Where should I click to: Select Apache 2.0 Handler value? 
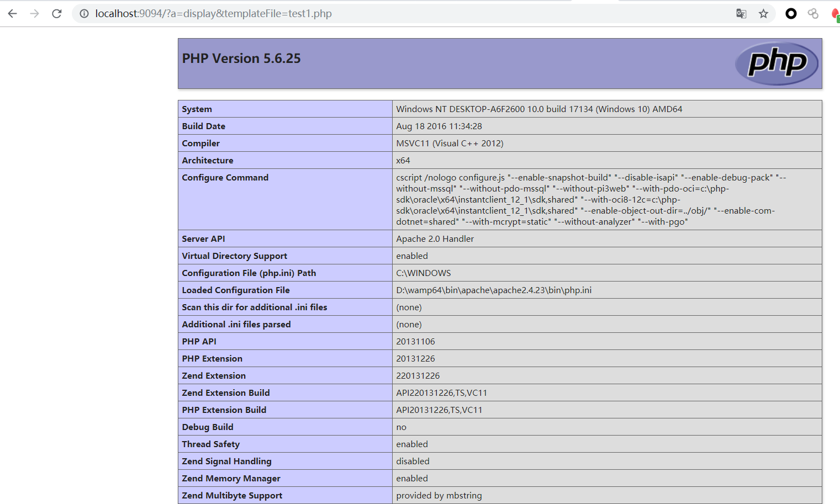coord(435,239)
